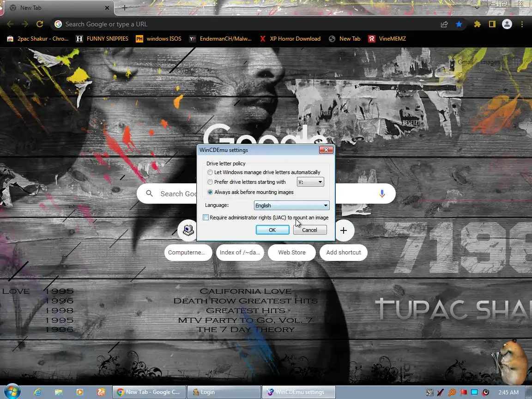Close the New Tab tab
The height and width of the screenshot is (399, 532).
(107, 8)
